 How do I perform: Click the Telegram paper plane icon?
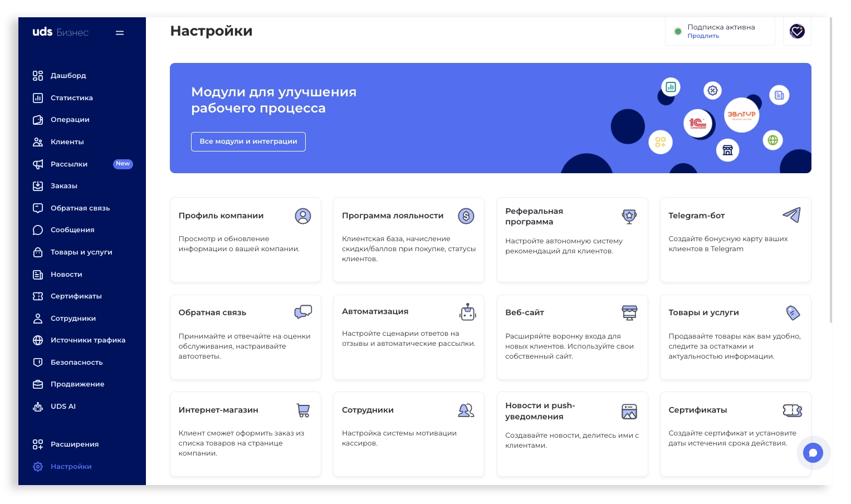click(x=791, y=215)
